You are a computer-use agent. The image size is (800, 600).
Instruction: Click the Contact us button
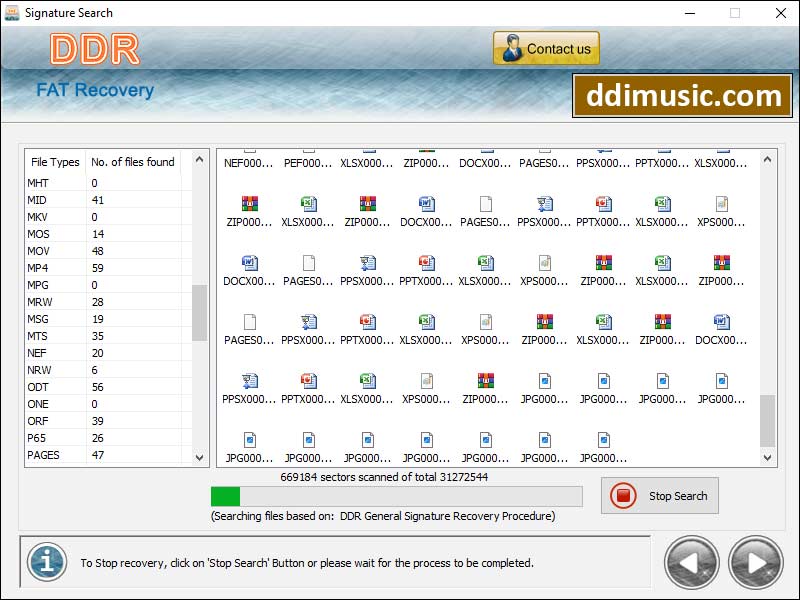pos(548,47)
